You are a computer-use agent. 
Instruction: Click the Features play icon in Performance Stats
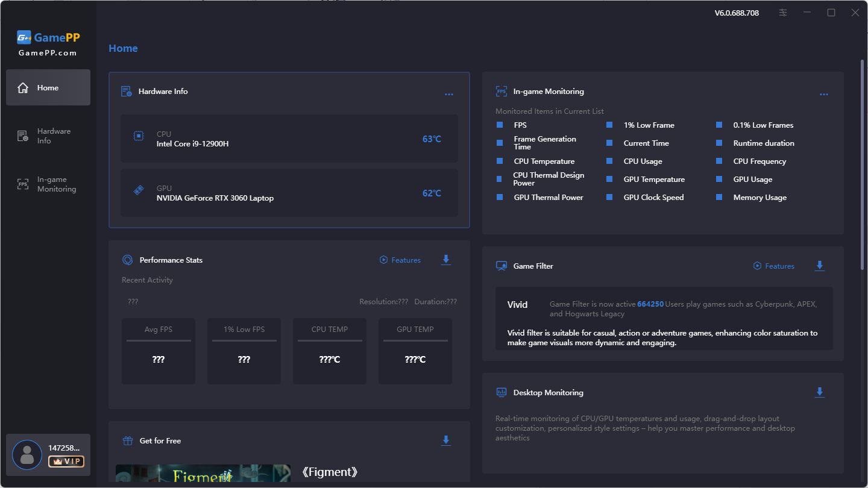pos(383,260)
